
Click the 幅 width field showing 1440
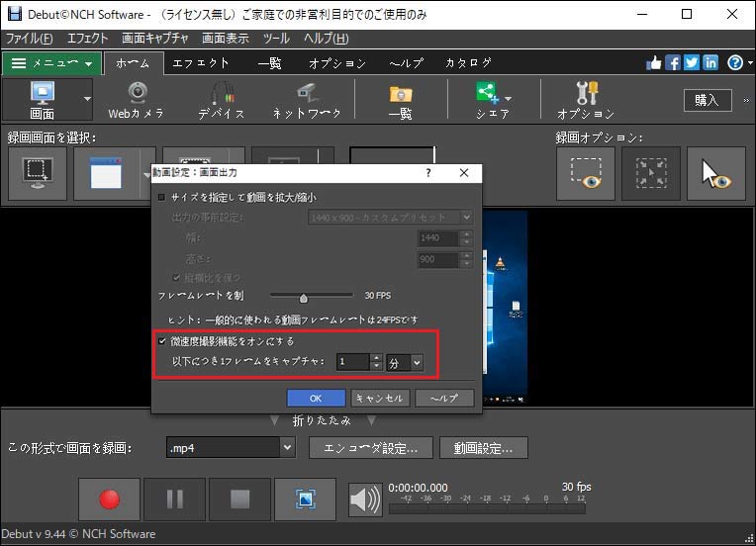tap(438, 238)
